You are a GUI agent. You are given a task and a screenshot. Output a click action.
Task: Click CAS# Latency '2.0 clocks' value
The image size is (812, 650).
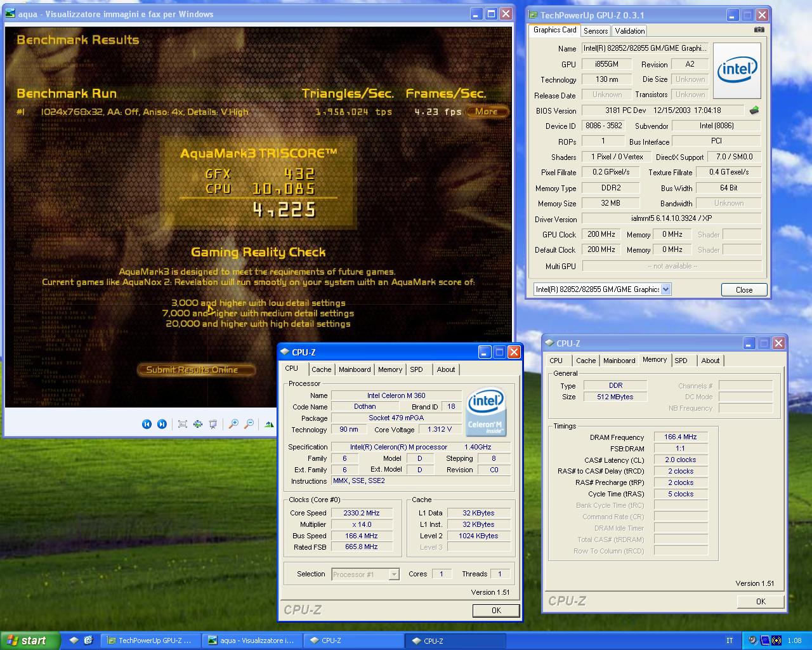coord(681,460)
